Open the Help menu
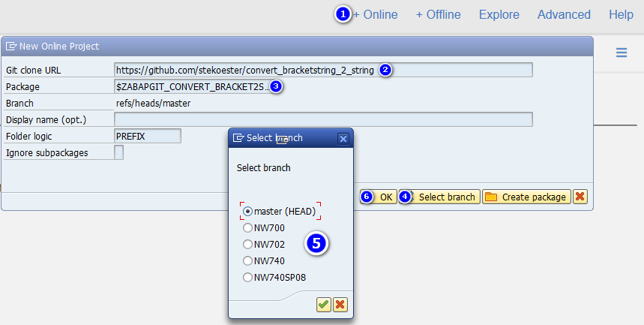The image size is (644, 325). [x=621, y=15]
